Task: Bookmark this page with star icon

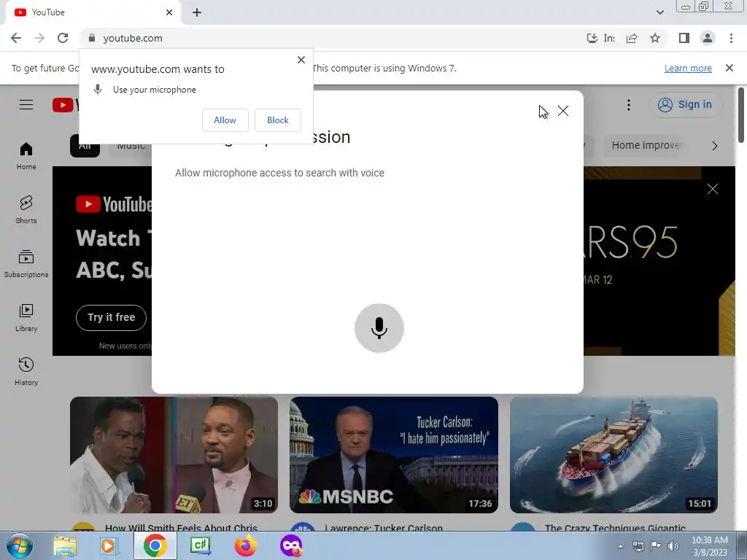Action: 655,38
